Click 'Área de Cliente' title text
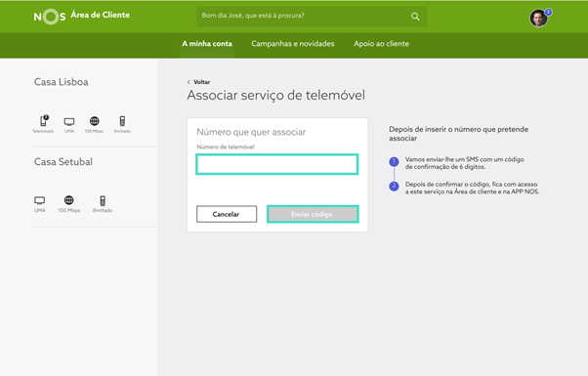This screenshot has width=588, height=376. pos(101,15)
